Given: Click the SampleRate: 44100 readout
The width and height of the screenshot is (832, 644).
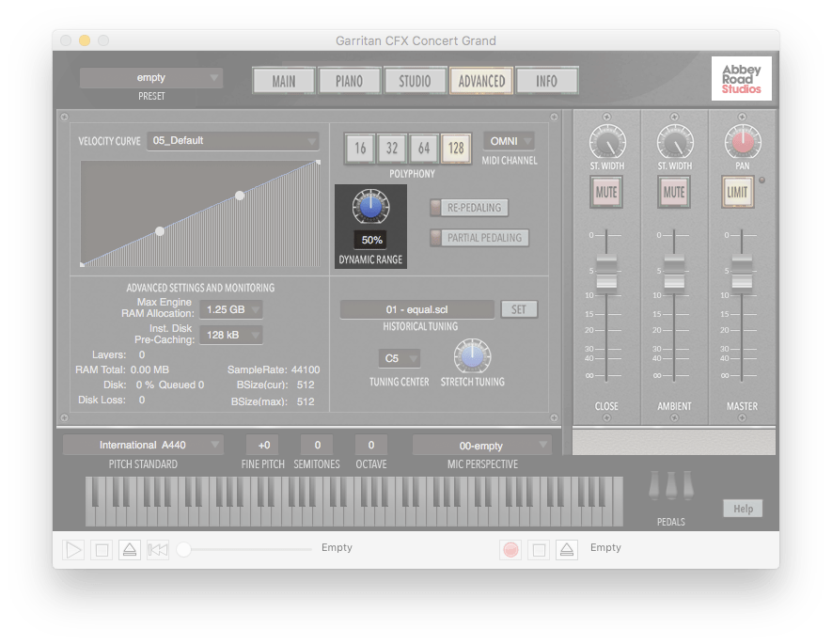Looking at the screenshot, I should pyautogui.click(x=274, y=369).
